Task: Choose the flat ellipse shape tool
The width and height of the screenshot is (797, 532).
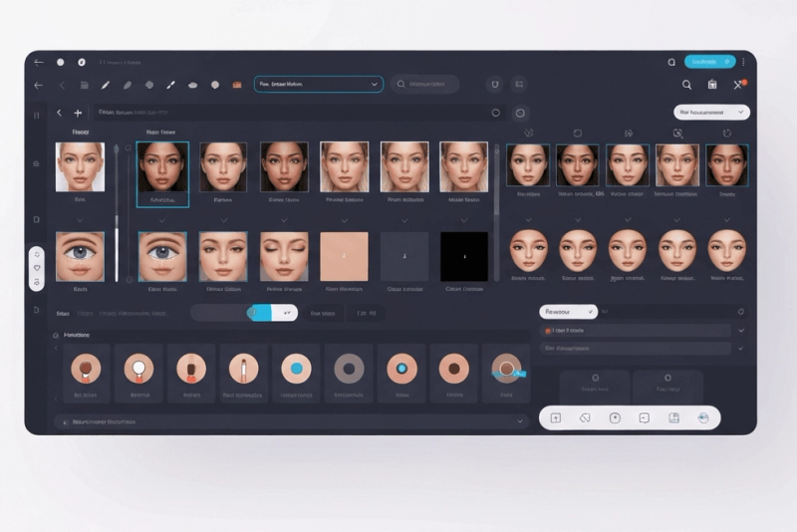Action: [192, 85]
